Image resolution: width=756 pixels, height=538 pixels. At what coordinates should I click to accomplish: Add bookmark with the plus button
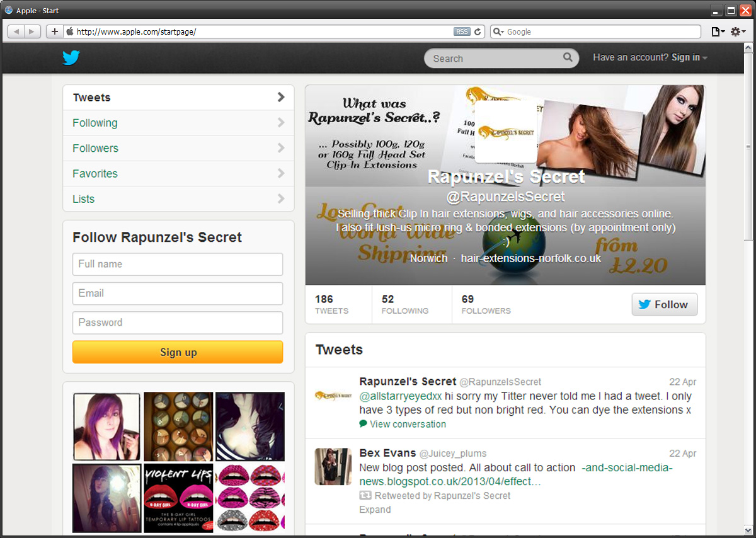point(54,31)
